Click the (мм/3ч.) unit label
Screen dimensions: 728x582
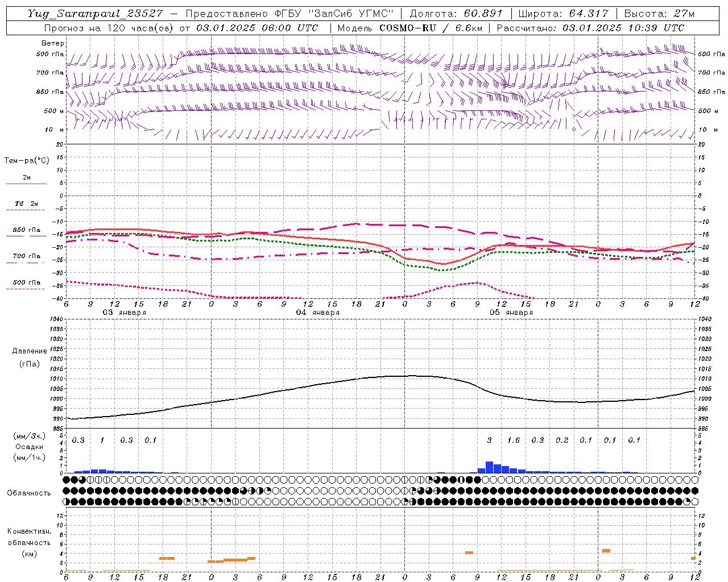[x=29, y=436]
